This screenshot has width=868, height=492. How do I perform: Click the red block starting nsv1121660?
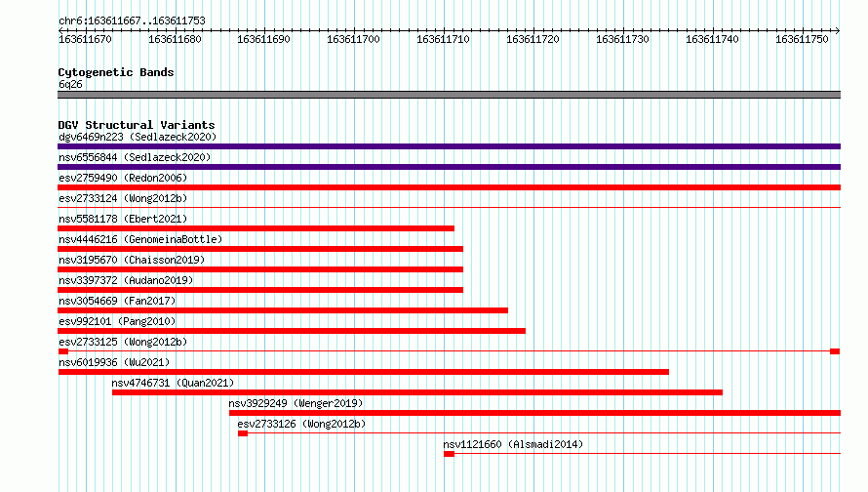[449, 454]
